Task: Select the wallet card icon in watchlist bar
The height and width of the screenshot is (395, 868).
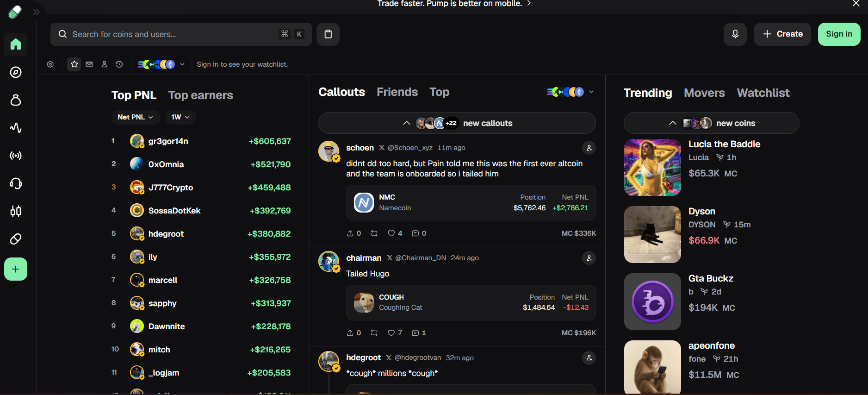Action: click(x=89, y=64)
